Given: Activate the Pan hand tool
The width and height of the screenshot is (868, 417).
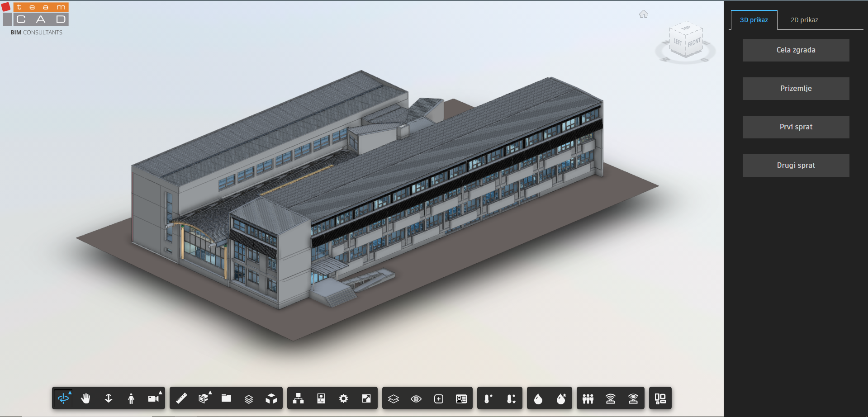Looking at the screenshot, I should [x=85, y=398].
